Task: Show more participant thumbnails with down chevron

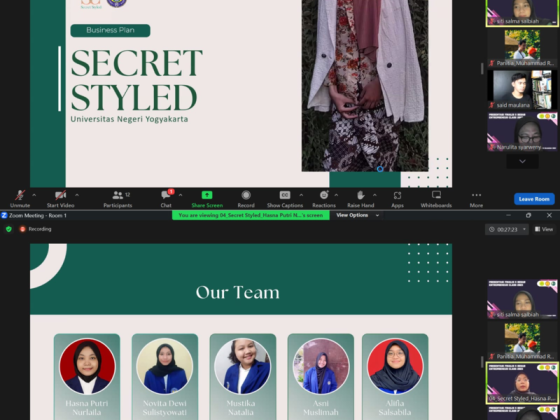Action: (522, 161)
